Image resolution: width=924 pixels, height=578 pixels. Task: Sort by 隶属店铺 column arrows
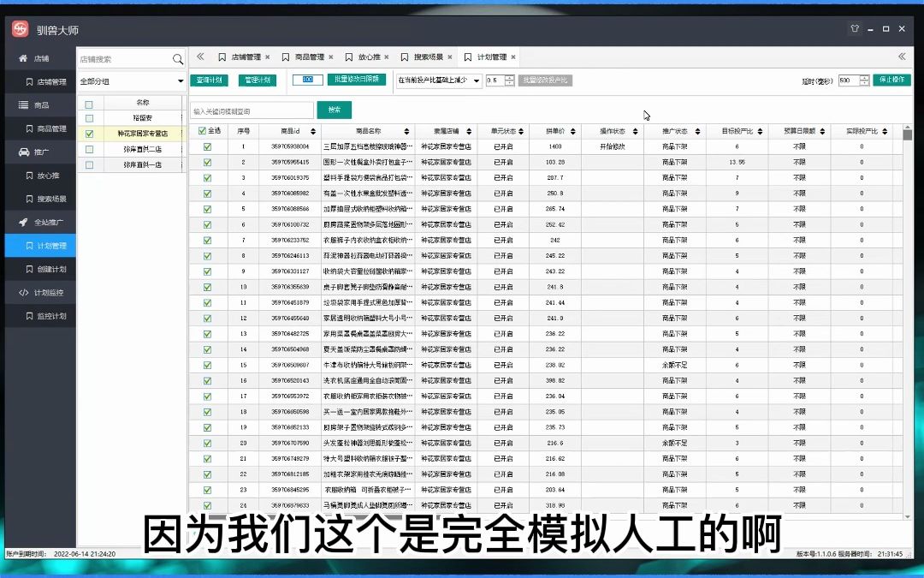471,132
